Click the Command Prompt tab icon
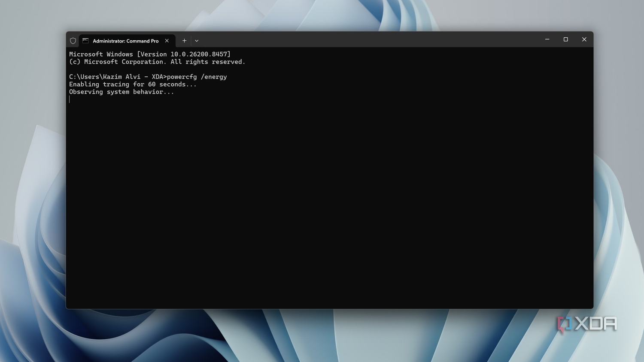The width and height of the screenshot is (644, 362). click(x=85, y=41)
